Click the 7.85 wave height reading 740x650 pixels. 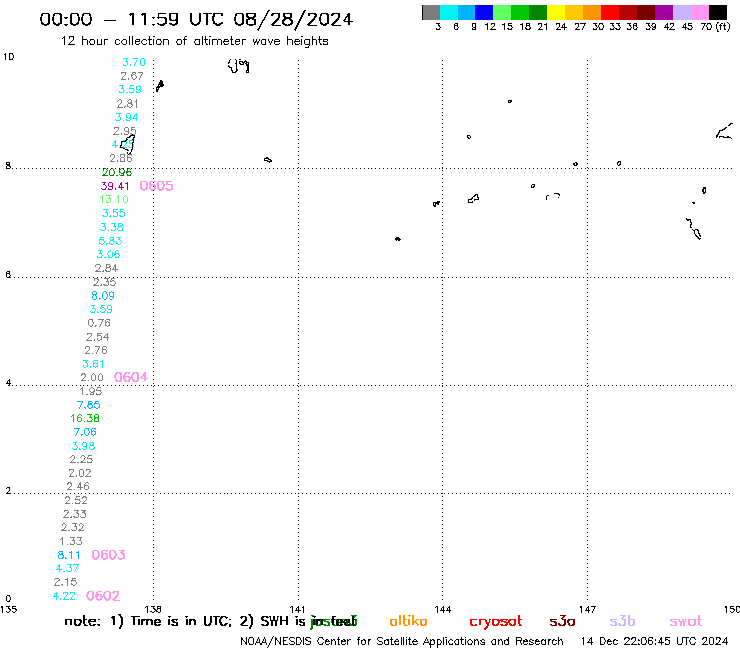pos(89,405)
